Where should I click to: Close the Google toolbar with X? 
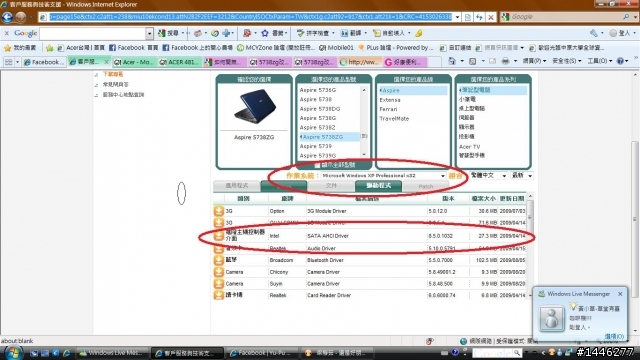point(7,33)
